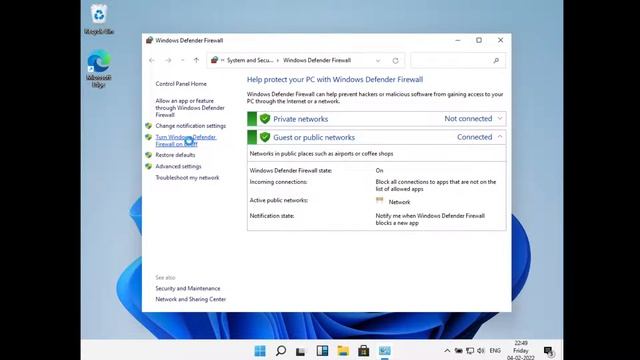The width and height of the screenshot is (640, 360).
Task: Click the Network icon under Active public networks
Action: pos(380,201)
